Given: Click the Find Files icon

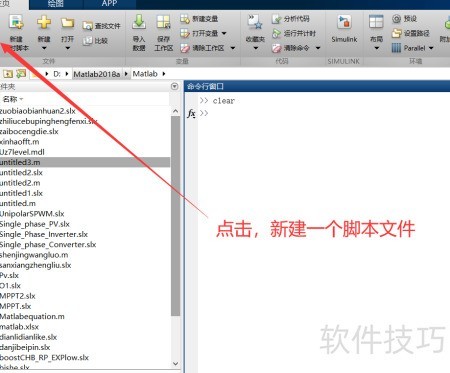Looking at the screenshot, I should point(88,26).
